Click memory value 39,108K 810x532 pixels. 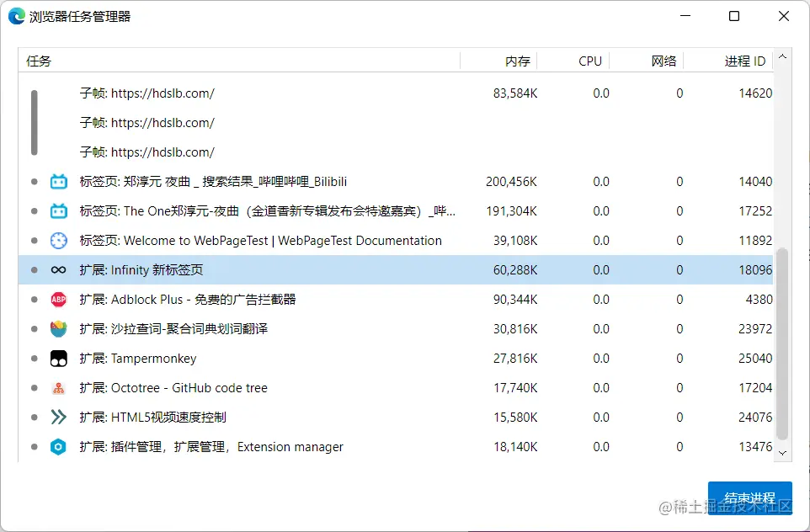pyautogui.click(x=515, y=241)
